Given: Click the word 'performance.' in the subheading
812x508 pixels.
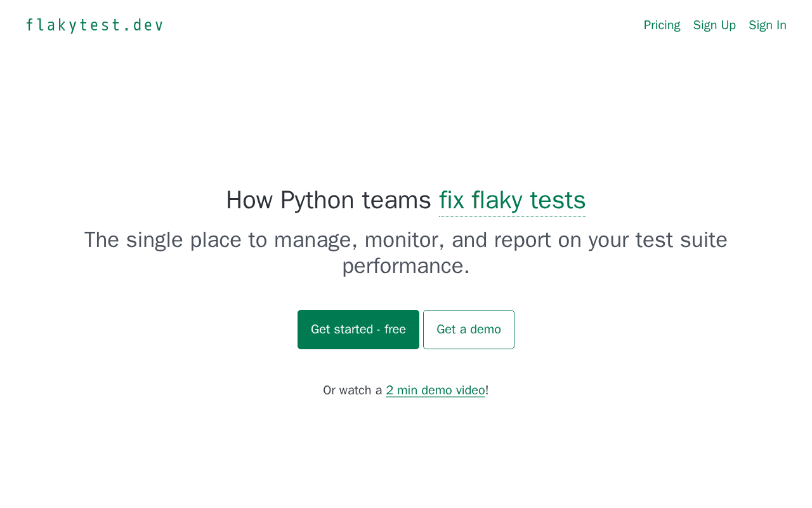Looking at the screenshot, I should pyautogui.click(x=406, y=266).
